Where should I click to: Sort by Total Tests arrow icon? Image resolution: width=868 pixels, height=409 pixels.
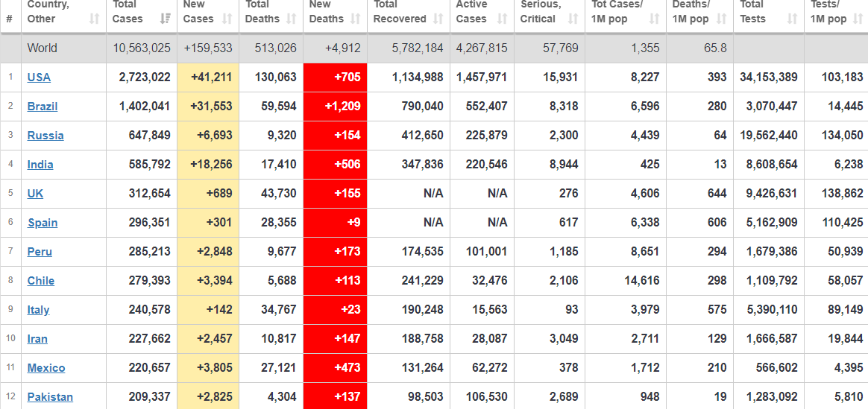pyautogui.click(x=792, y=19)
